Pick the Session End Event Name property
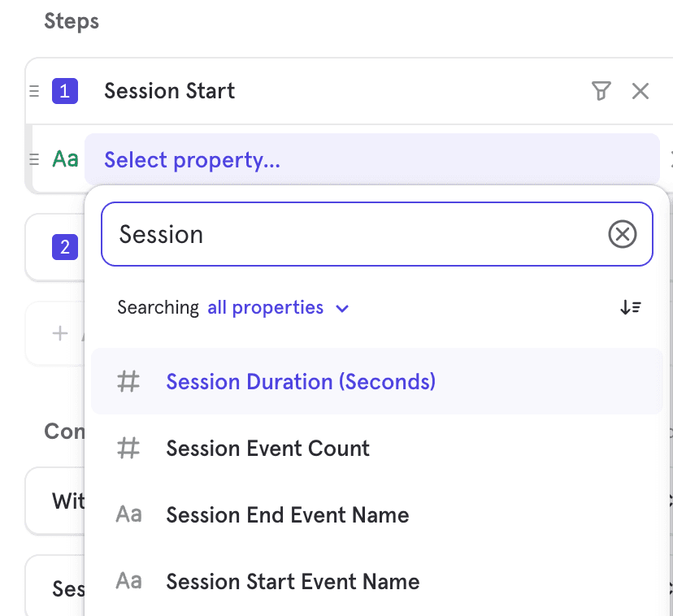 (x=287, y=515)
